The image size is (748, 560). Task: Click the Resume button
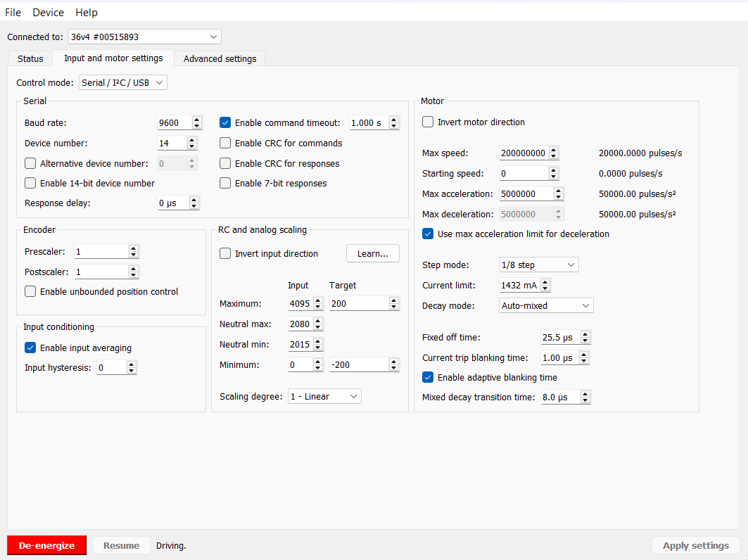click(x=121, y=545)
